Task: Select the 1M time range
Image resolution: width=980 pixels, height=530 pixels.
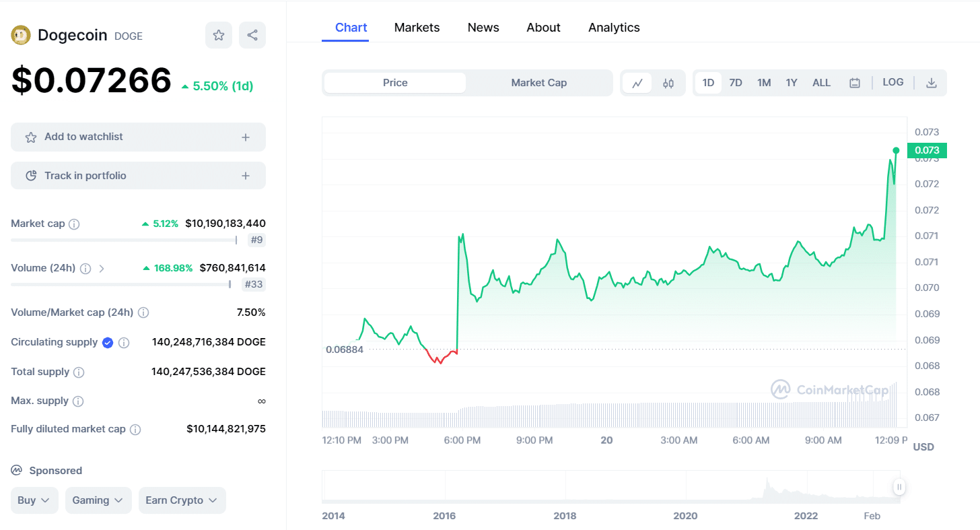Action: pyautogui.click(x=764, y=83)
